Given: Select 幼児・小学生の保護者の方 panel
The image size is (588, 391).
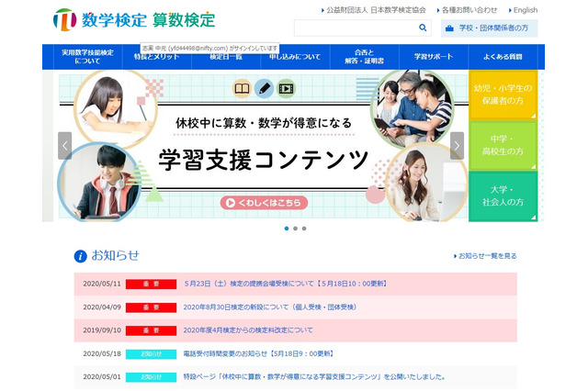Looking at the screenshot, I should (x=503, y=95).
